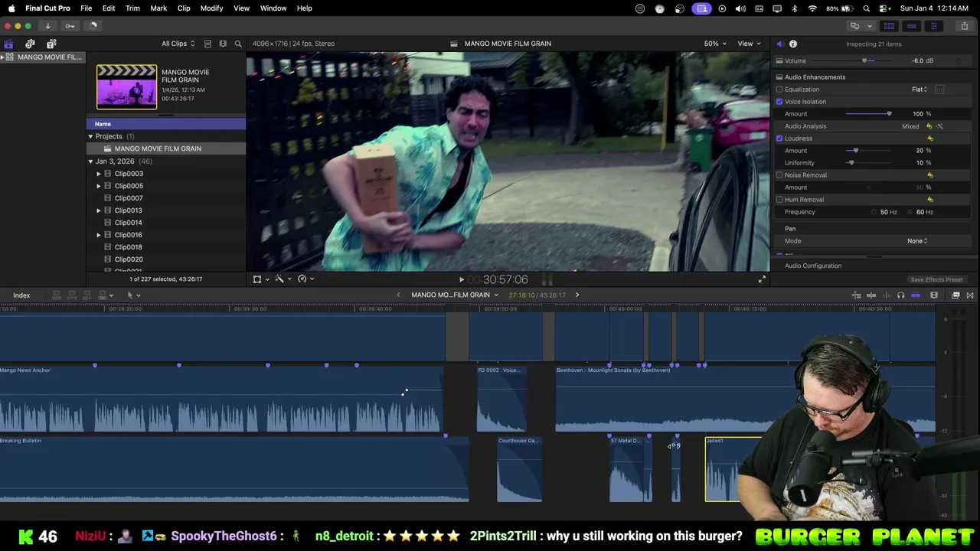Open the Clip menu
This screenshot has width=980, height=551.
(184, 8)
